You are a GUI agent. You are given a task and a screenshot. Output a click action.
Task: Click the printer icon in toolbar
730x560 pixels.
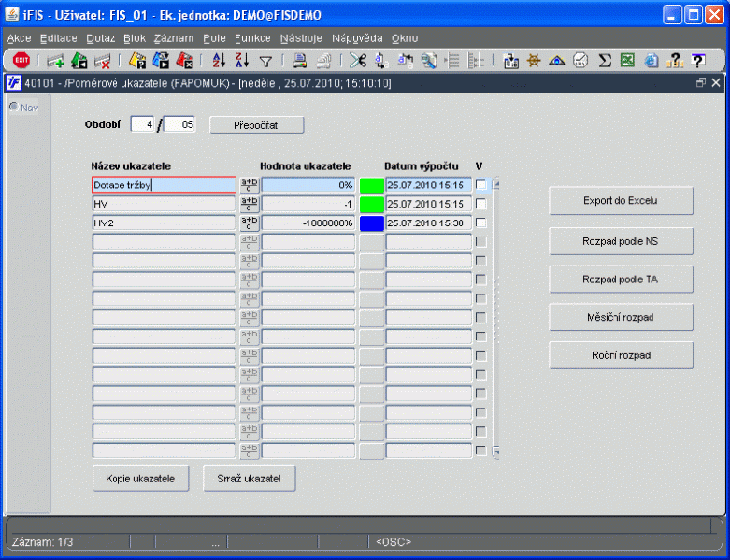pyautogui.click(x=299, y=61)
